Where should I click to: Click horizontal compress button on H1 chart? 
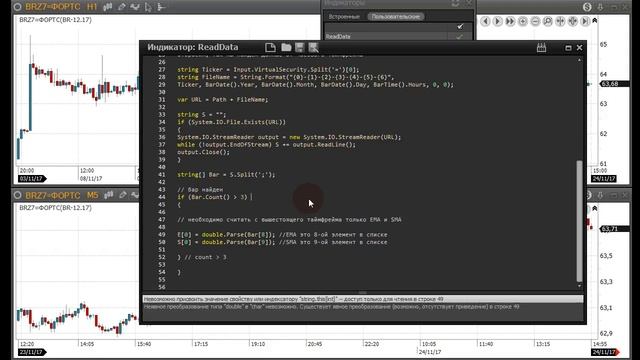560,21
